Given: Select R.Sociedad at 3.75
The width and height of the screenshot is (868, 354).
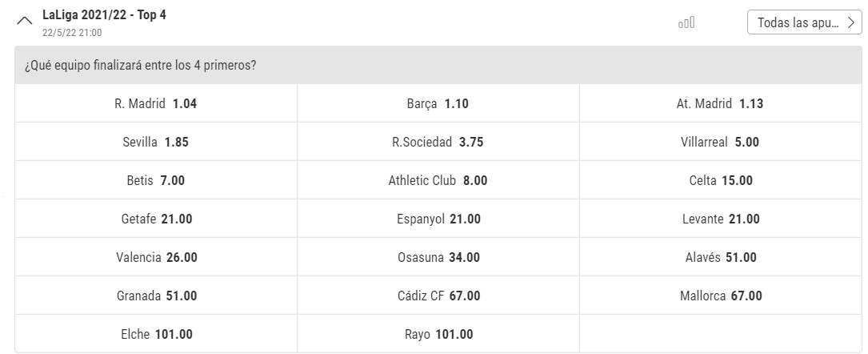Looking at the screenshot, I should 438,143.
